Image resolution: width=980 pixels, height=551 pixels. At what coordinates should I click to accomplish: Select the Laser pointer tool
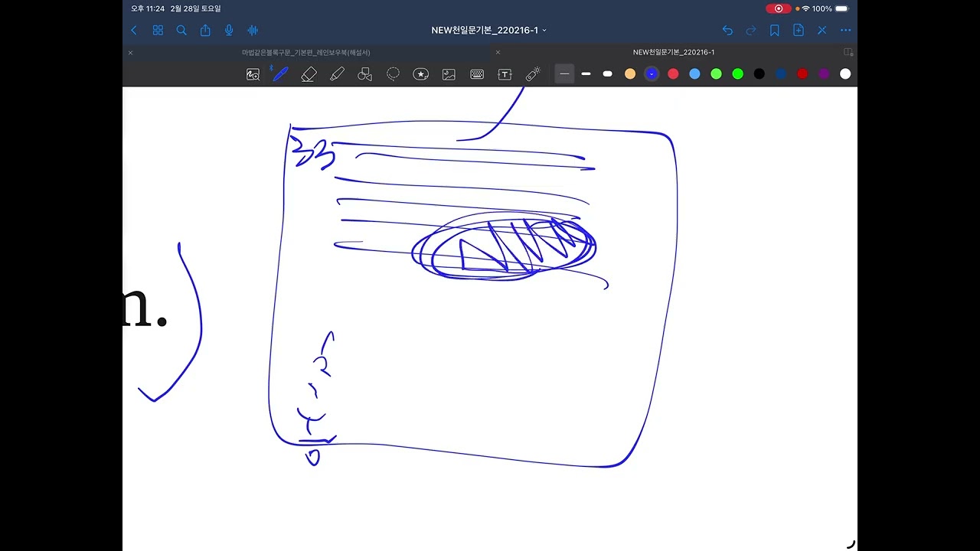tap(533, 74)
